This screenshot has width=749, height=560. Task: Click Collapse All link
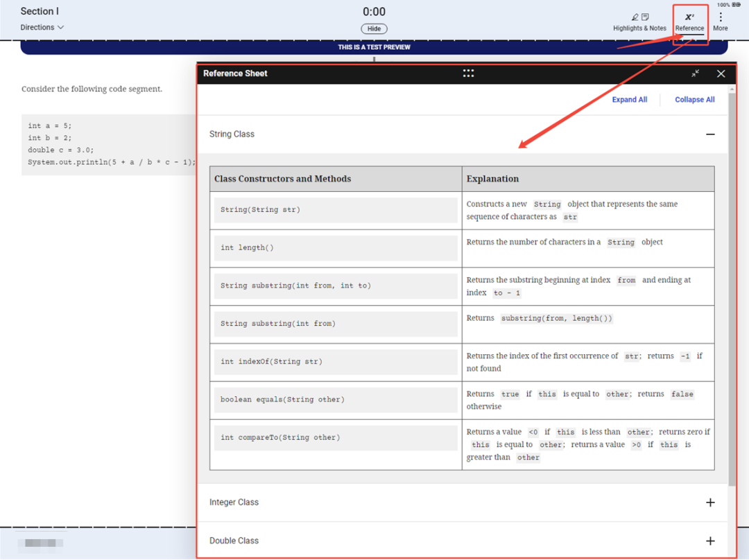694,100
